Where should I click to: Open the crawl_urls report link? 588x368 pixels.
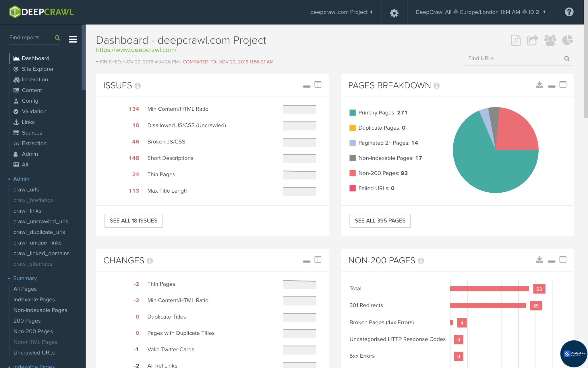point(26,190)
